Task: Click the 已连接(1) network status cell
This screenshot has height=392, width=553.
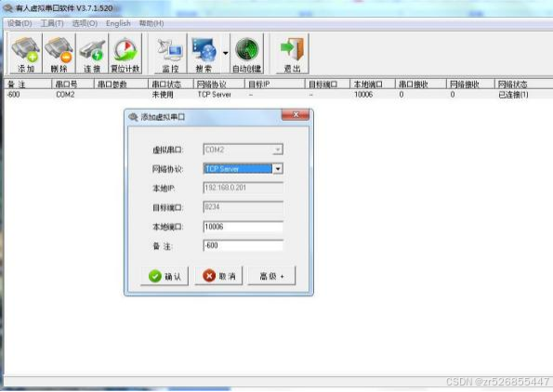Action: (x=513, y=95)
